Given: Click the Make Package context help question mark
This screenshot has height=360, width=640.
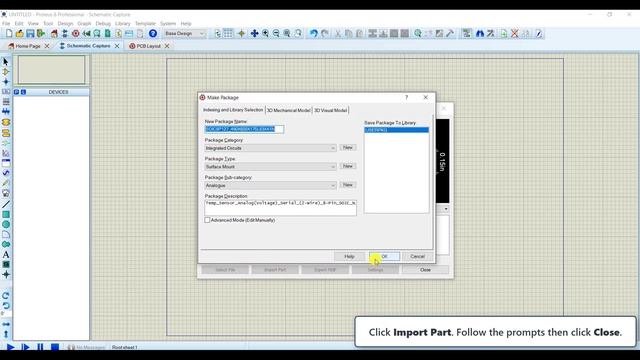Looking at the screenshot, I should click(x=407, y=98).
